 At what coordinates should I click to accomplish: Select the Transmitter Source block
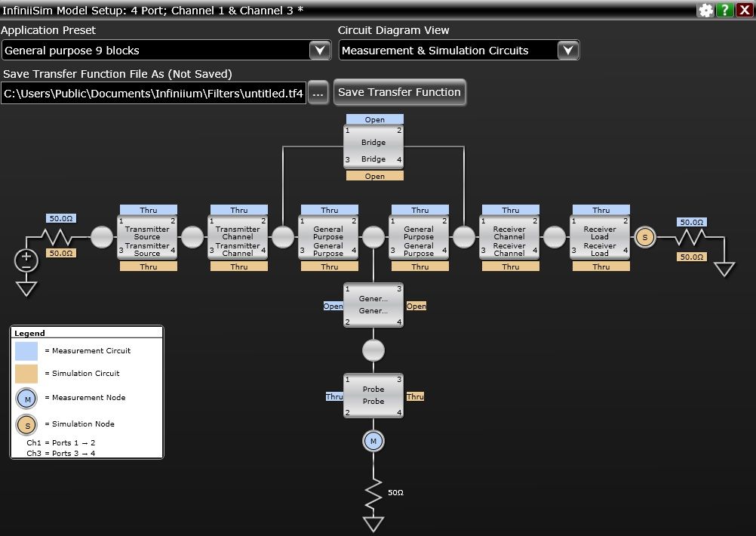[x=147, y=237]
